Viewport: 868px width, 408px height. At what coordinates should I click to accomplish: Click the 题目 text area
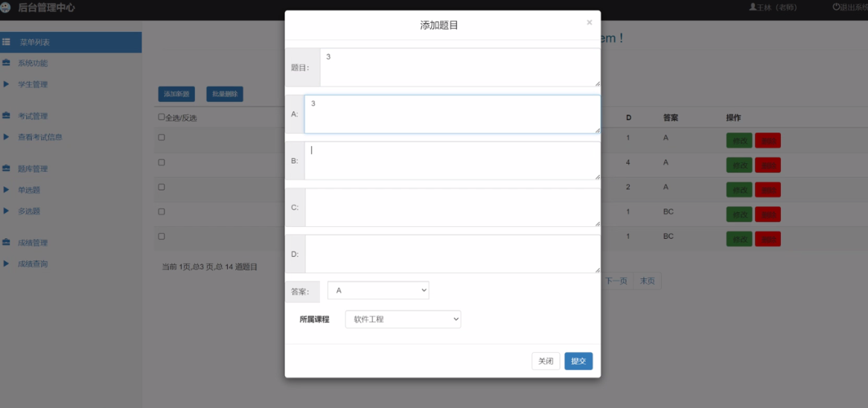[x=460, y=68]
